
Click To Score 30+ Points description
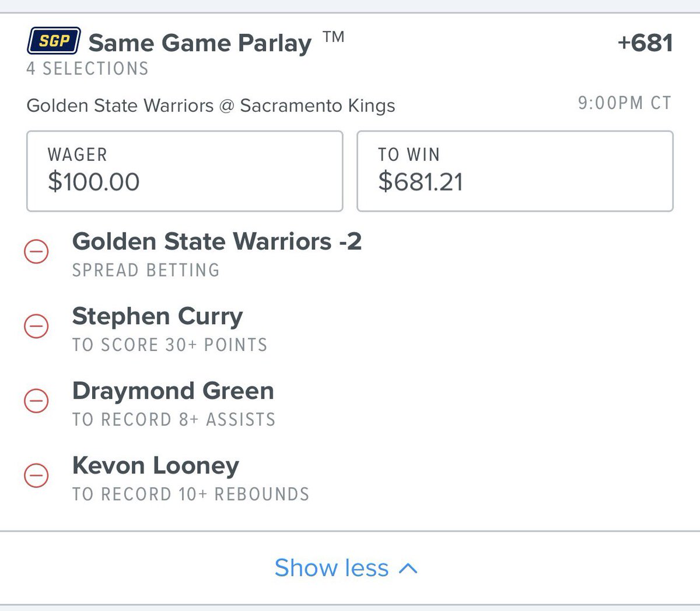pos(170,345)
